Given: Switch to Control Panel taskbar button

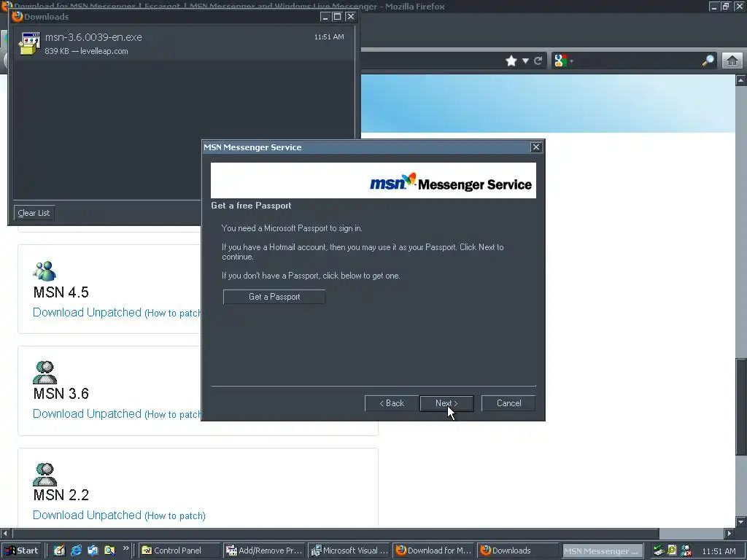Looking at the screenshot, I should point(178,551).
